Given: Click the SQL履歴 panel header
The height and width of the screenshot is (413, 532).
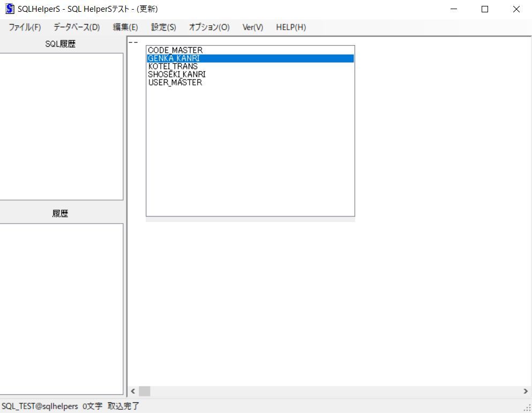Looking at the screenshot, I should click(61, 44).
